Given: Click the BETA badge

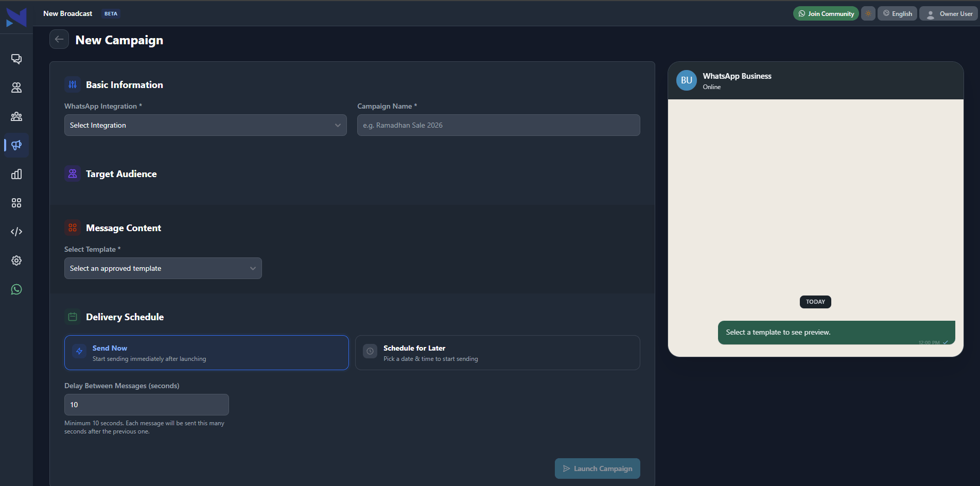Looking at the screenshot, I should [x=111, y=13].
